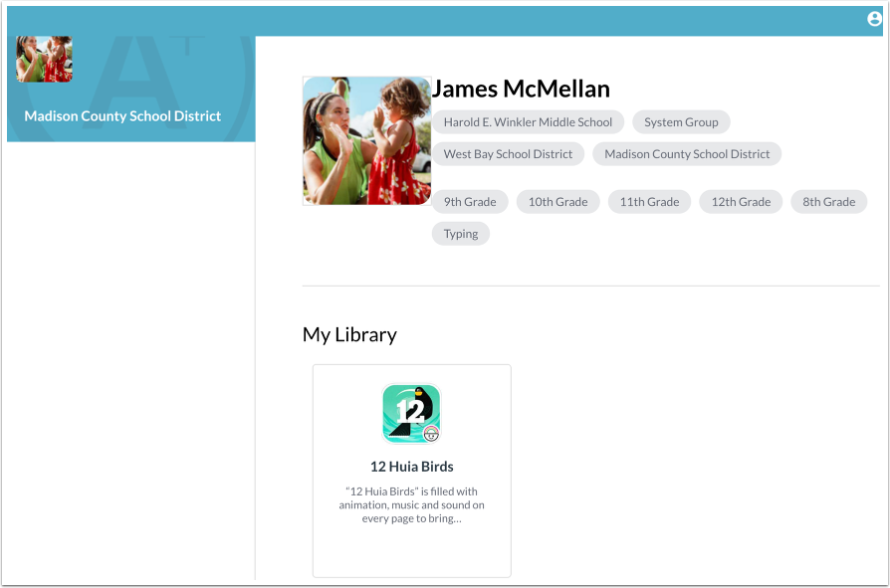The image size is (890, 588).
Task: Click the 11th Grade chip
Action: (x=649, y=201)
